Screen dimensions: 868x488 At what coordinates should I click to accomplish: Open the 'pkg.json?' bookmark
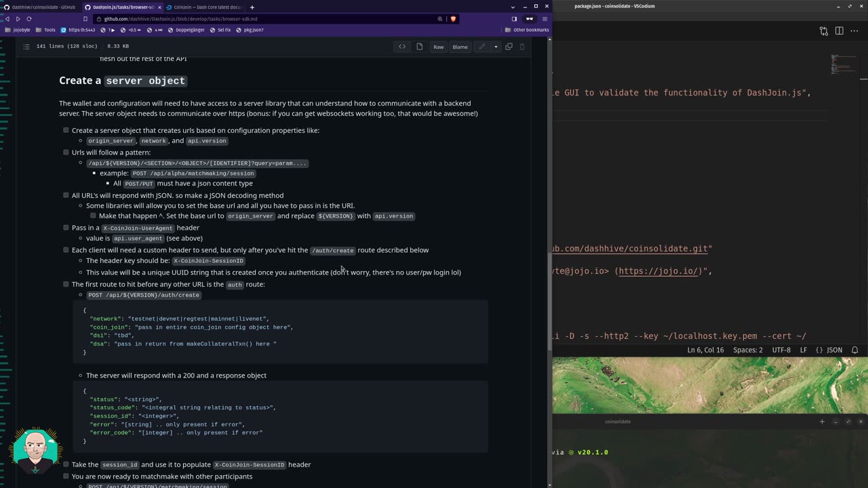250,30
